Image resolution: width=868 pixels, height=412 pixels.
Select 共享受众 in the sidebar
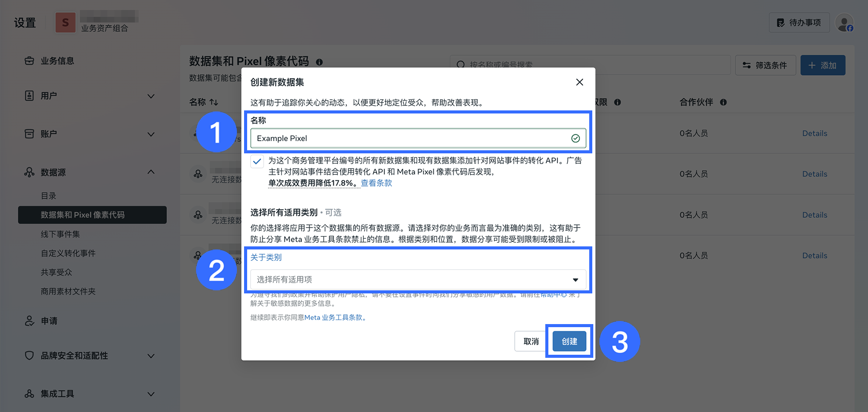point(56,272)
